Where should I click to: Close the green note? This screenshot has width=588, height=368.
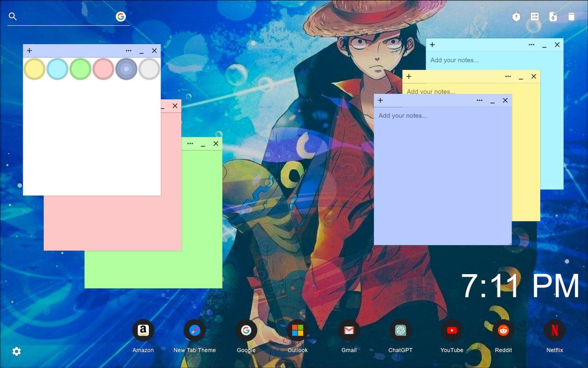coord(216,144)
